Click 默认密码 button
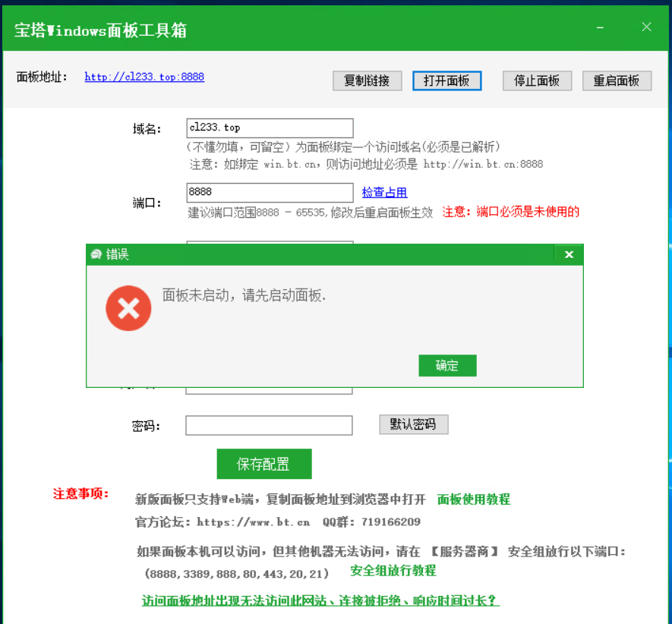Image resolution: width=672 pixels, height=624 pixels. (414, 424)
